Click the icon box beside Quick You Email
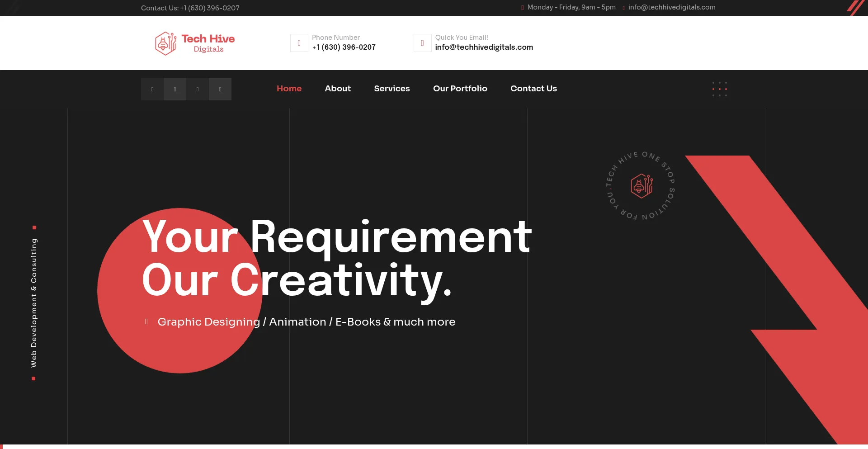The width and height of the screenshot is (868, 449). pos(422,43)
